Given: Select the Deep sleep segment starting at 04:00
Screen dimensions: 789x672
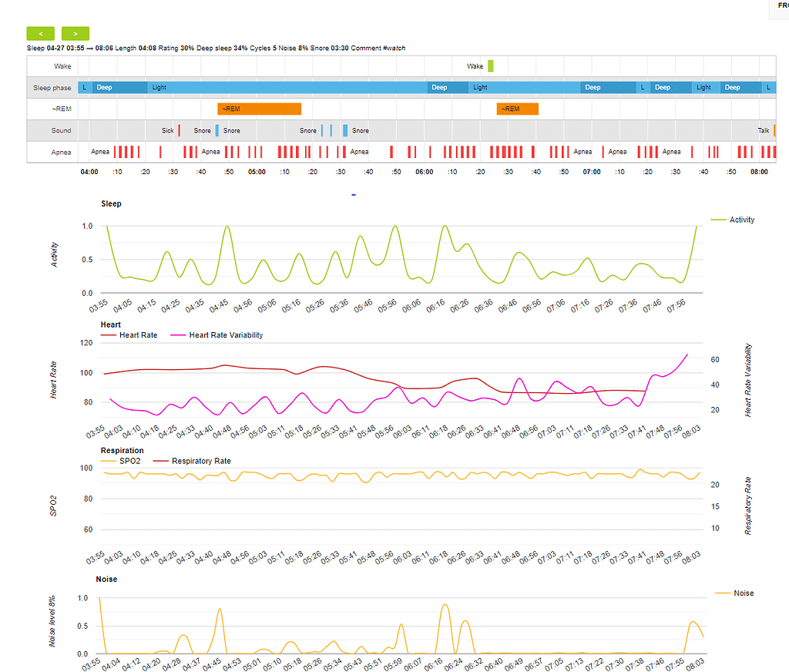Looking at the screenshot, I should point(119,88).
